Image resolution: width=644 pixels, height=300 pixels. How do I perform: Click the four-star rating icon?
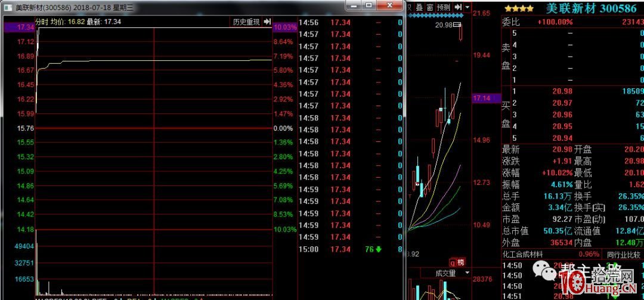519,8
